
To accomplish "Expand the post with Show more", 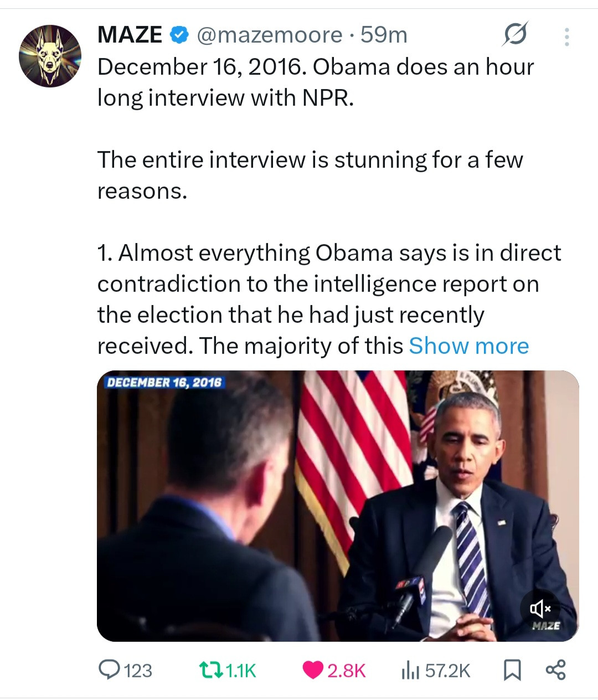I will [x=468, y=346].
